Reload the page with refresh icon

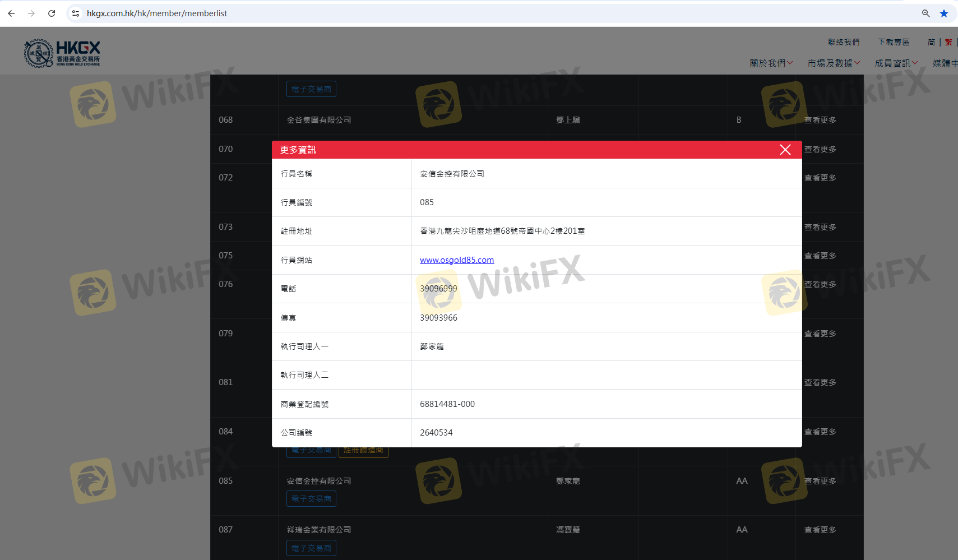click(52, 13)
